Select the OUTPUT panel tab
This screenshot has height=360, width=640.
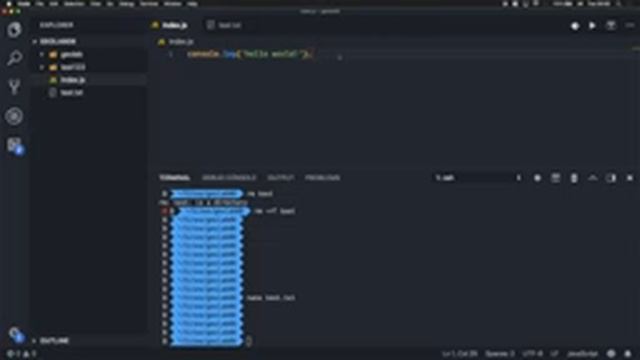280,178
